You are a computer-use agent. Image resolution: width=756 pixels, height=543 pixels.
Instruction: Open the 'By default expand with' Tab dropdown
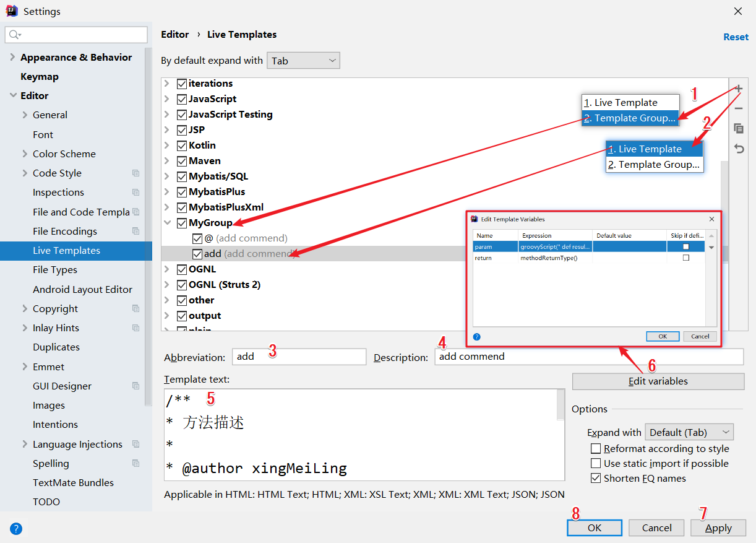(303, 61)
